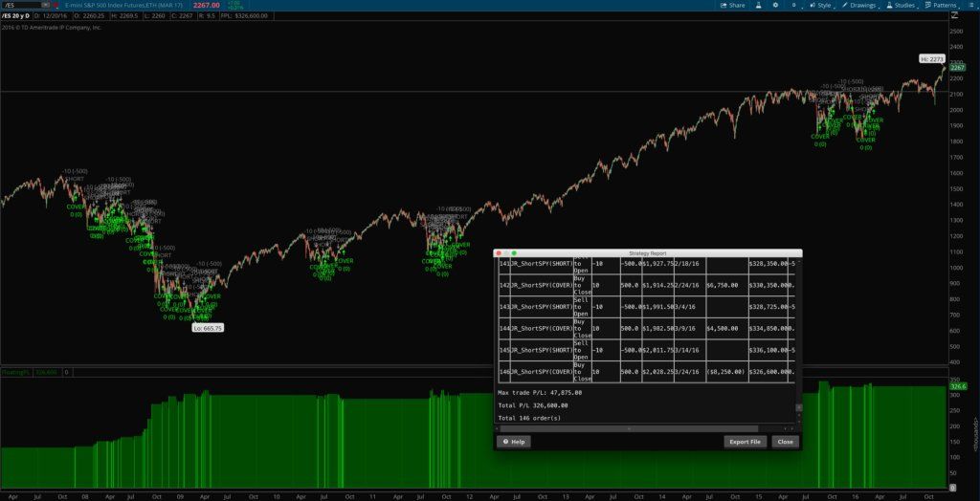
Task: Click the FPL: $326,600.00 header value
Action: pyautogui.click(x=244, y=15)
